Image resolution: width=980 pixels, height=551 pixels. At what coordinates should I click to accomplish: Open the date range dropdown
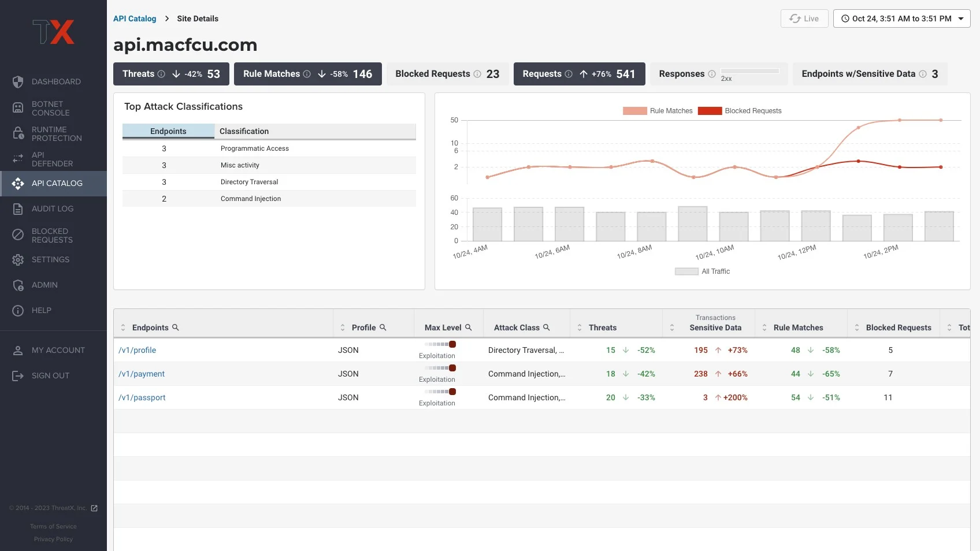click(x=902, y=18)
